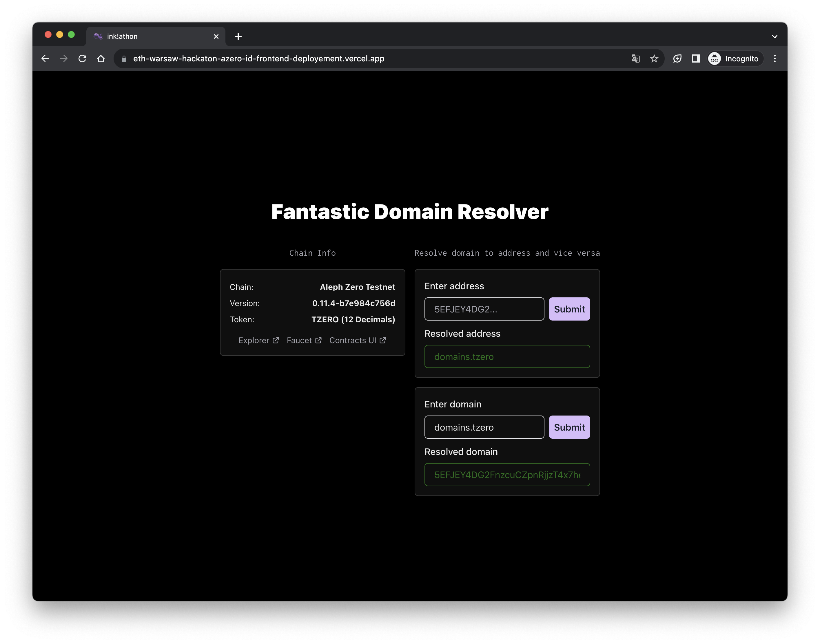Open the Chrome three-dot menu
The height and width of the screenshot is (644, 820).
775,58
